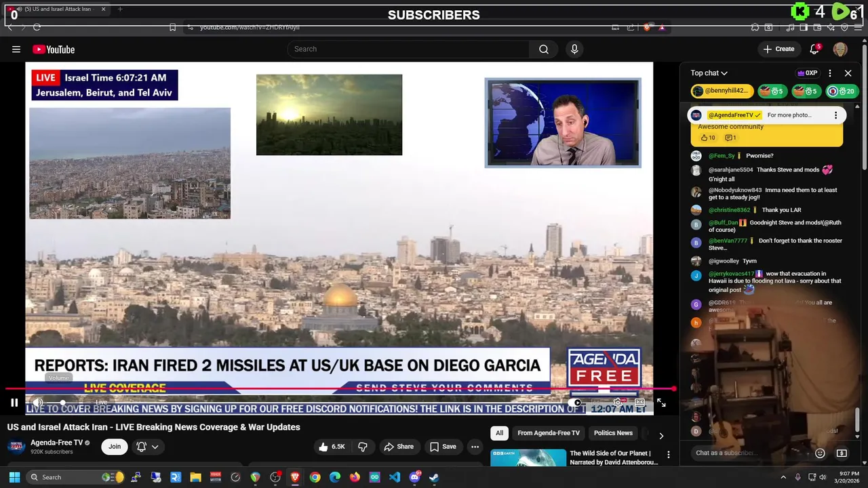Open the emoji picker in chat
Screen dimensions: 868x488
pos(820,453)
